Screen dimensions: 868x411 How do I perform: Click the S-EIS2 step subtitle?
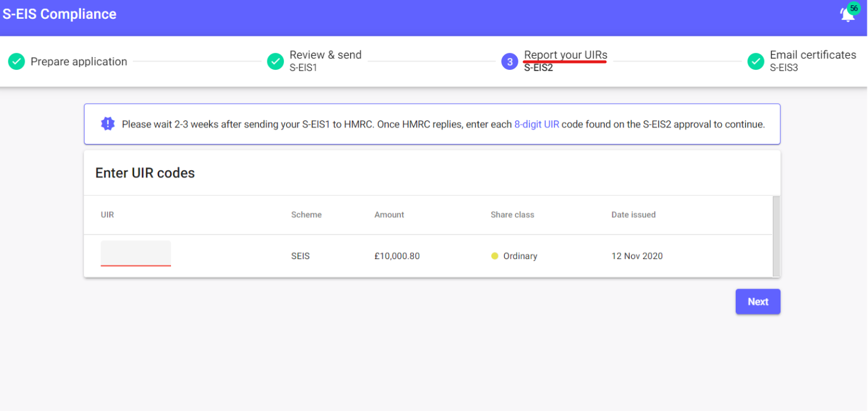(538, 68)
